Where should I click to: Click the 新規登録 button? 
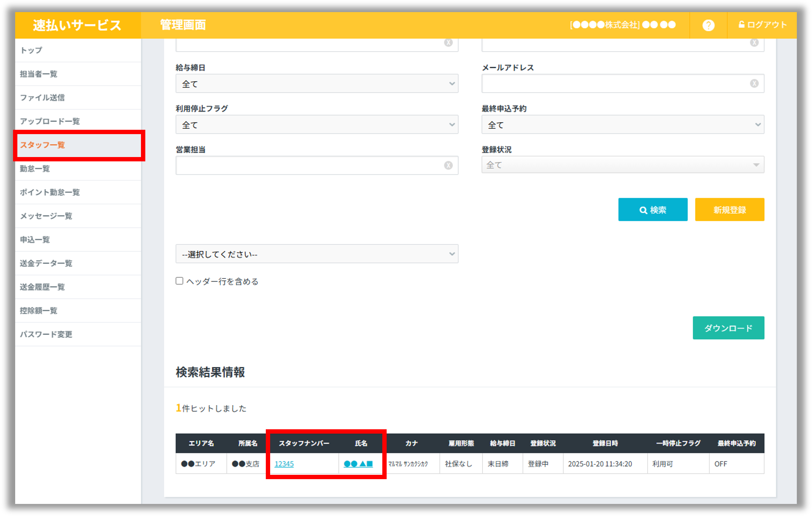coord(729,210)
